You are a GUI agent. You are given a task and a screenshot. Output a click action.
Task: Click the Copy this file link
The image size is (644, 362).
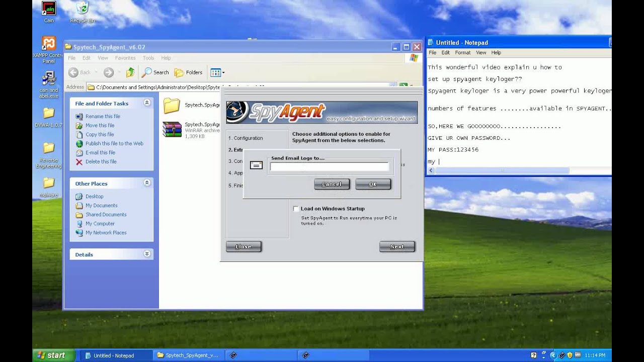click(100, 134)
